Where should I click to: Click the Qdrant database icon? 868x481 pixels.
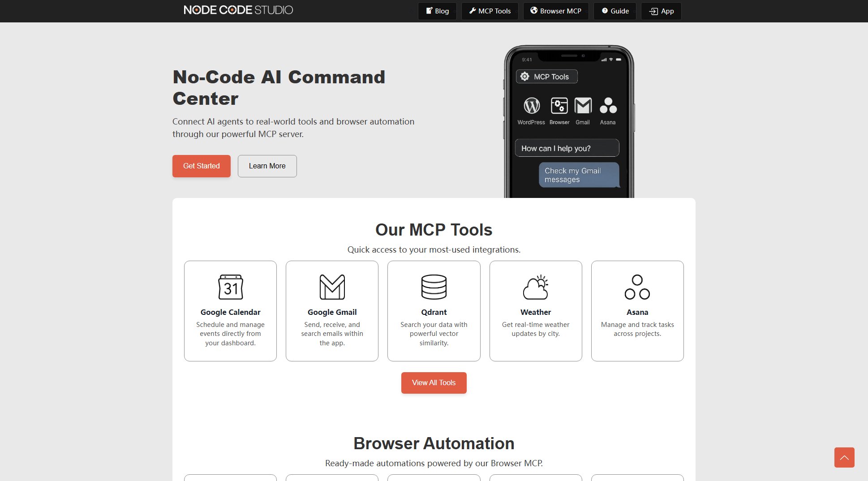(x=434, y=287)
